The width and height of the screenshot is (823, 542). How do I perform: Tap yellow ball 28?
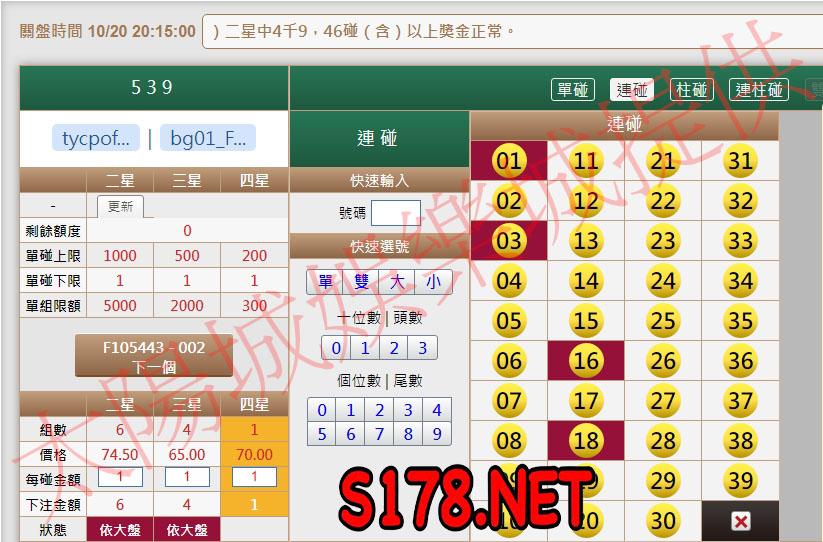(x=663, y=440)
